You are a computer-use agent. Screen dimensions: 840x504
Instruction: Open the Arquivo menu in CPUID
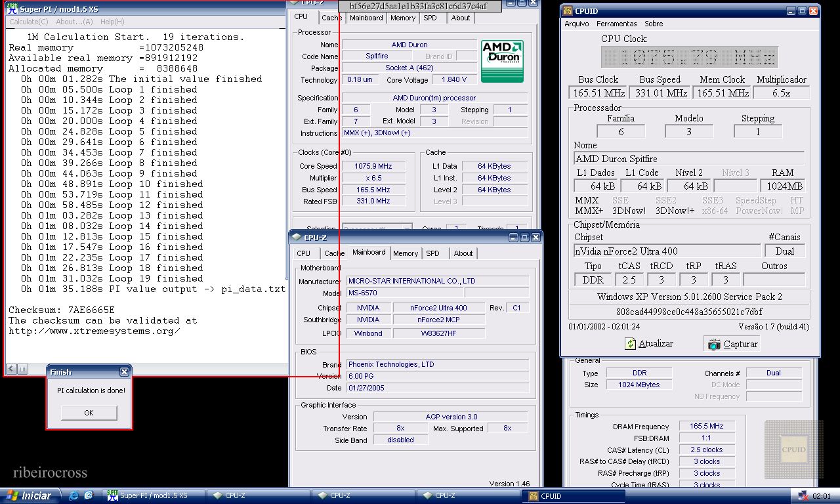tap(577, 24)
